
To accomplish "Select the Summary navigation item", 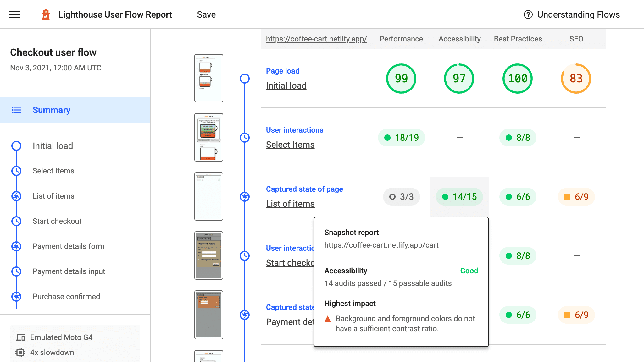I will tap(52, 110).
